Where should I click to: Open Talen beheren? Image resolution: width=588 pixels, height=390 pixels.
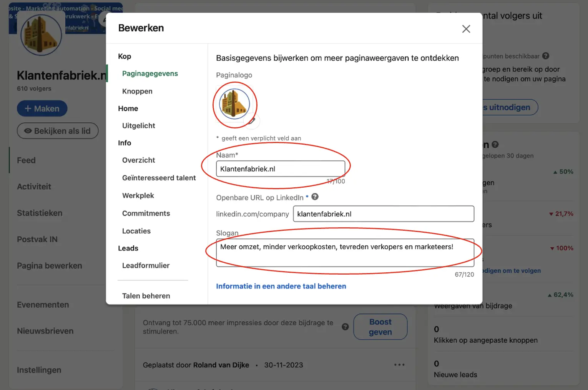146,296
